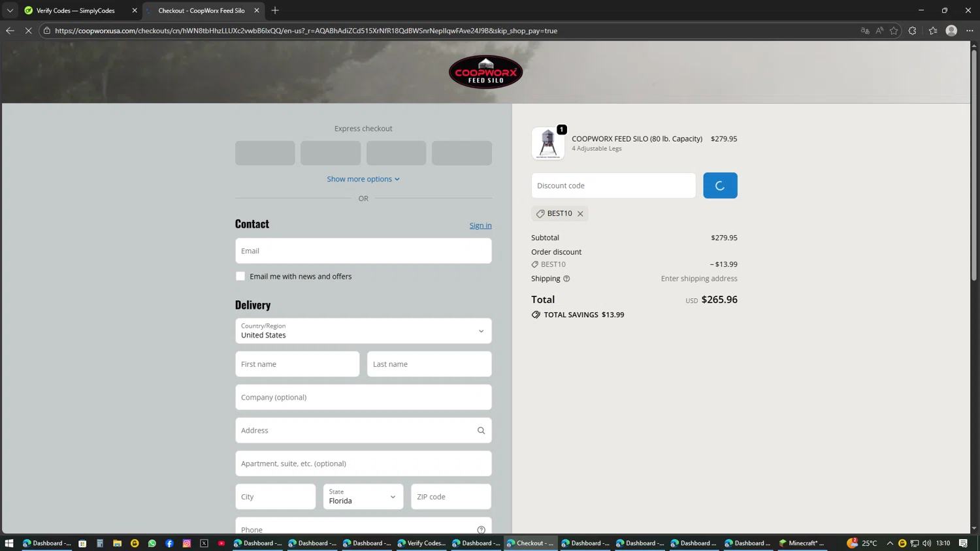Screen dimensions: 980x551
Task: Close the Checkout - CoopWorx Feed Silo tab
Action: (257, 10)
